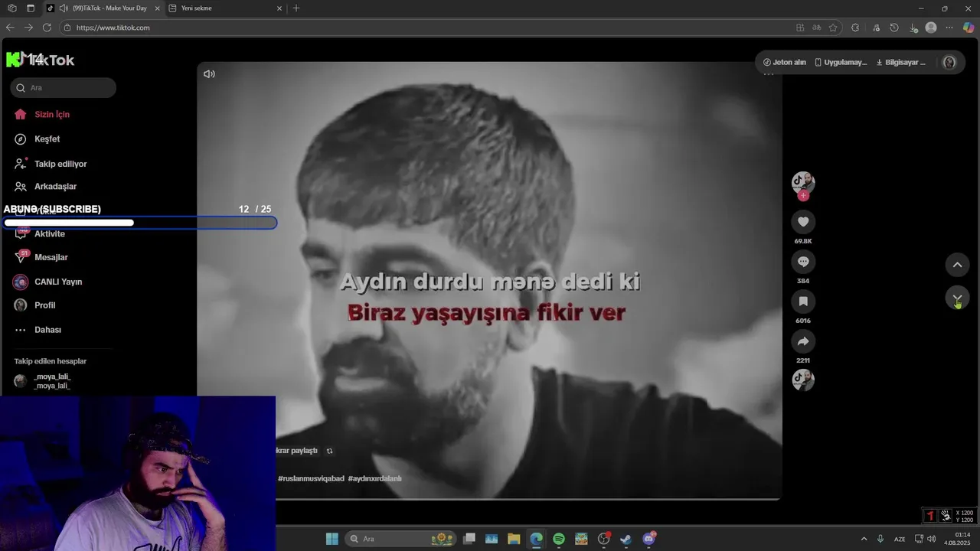Image resolution: width=980 pixels, height=551 pixels.
Task: Open the #aydınxırdalanlı hashtag
Action: 374,478
